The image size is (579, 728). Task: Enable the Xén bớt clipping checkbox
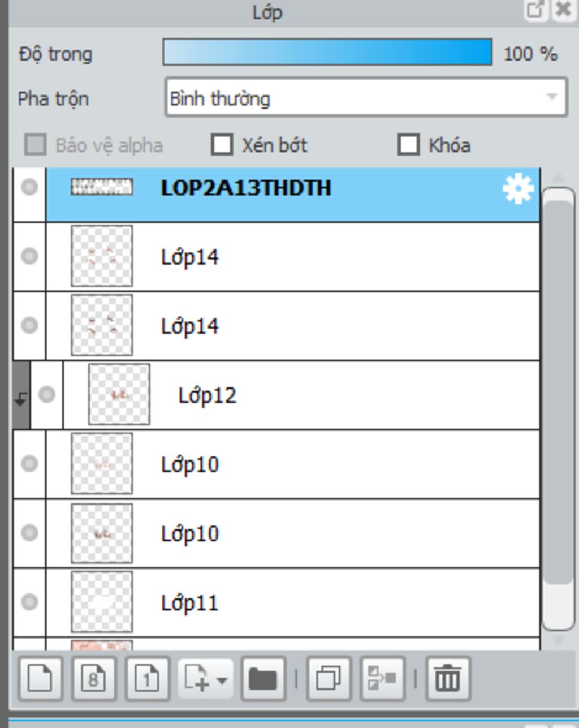tap(222, 145)
